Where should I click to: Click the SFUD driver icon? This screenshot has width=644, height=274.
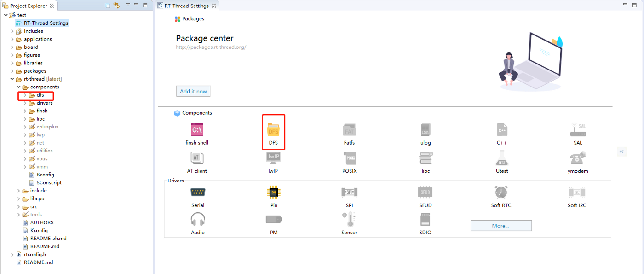[x=425, y=192]
